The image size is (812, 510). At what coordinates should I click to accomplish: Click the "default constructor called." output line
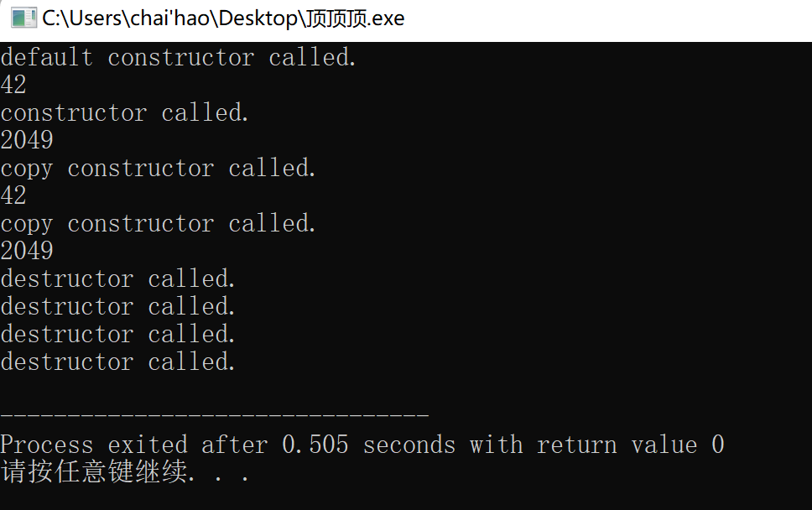pos(179,58)
